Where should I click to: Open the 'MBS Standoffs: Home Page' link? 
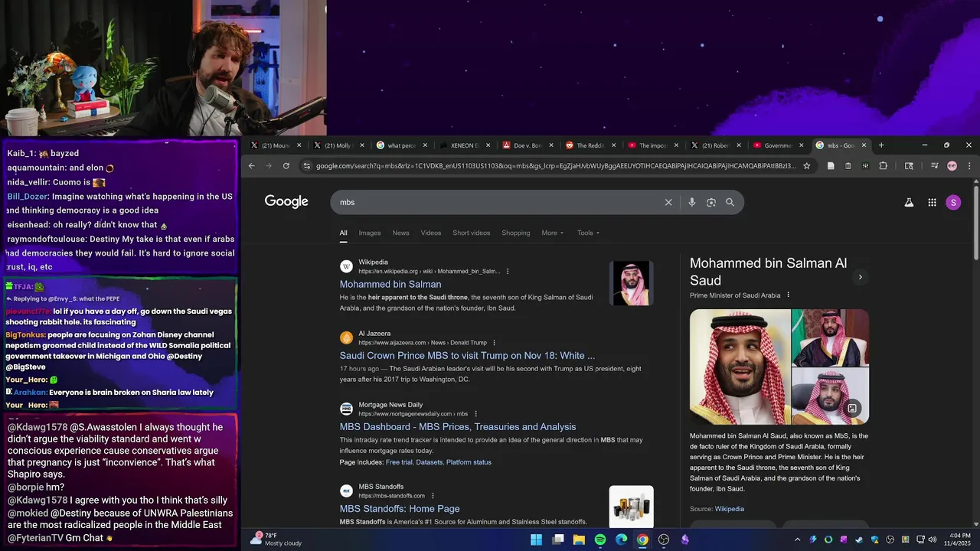[400, 508]
